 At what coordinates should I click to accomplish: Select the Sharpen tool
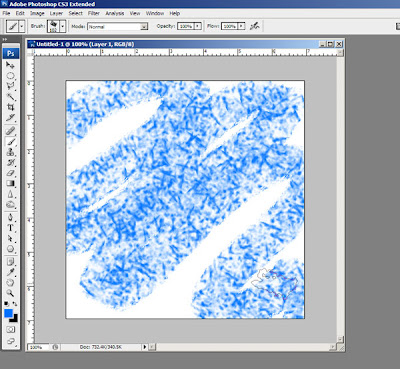coord(10,194)
